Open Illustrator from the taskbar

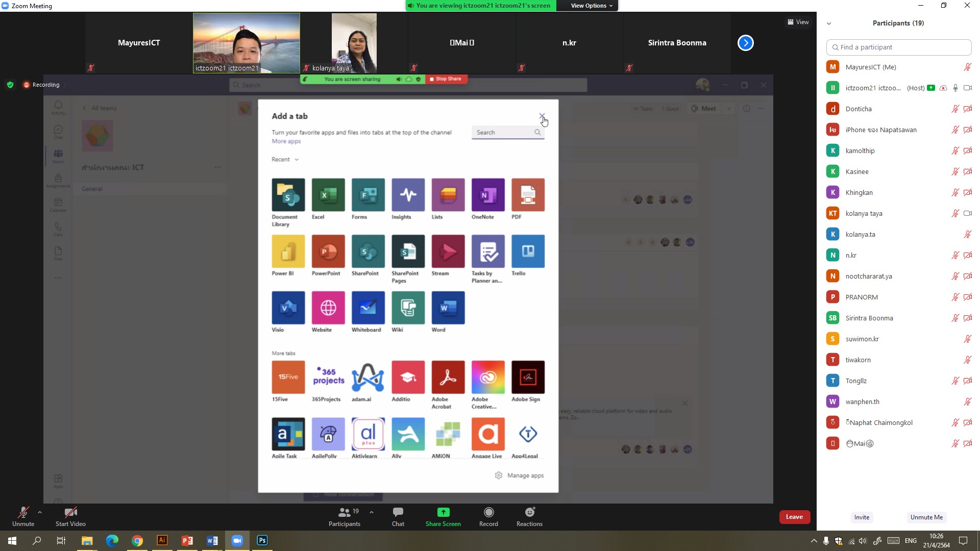(x=162, y=540)
